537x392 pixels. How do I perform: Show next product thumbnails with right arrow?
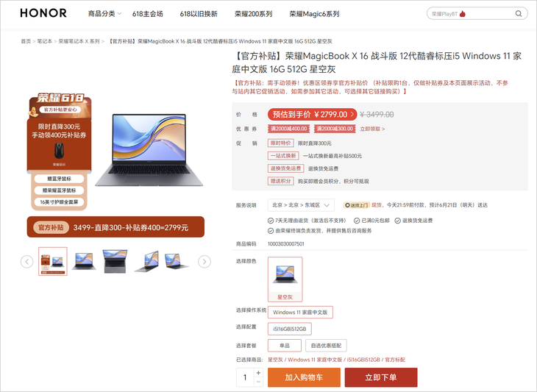point(205,262)
